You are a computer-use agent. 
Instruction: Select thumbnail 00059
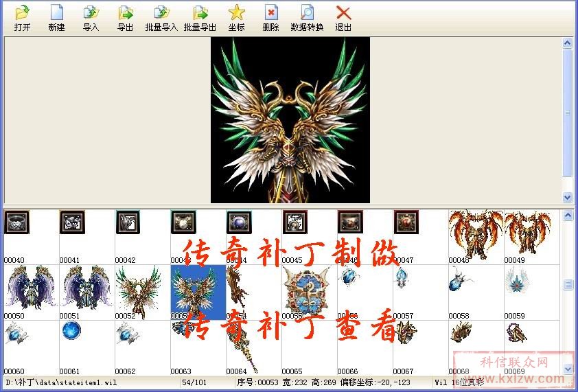pyautogui.click(x=517, y=280)
